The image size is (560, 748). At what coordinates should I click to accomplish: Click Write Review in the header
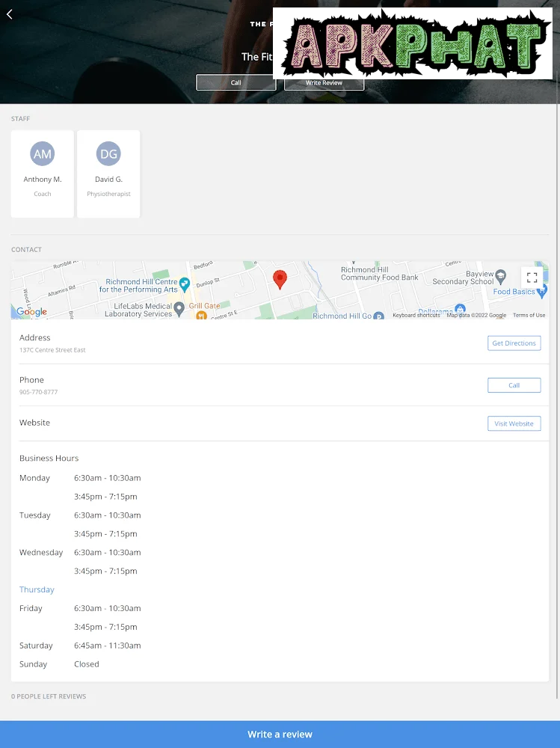pyautogui.click(x=324, y=82)
